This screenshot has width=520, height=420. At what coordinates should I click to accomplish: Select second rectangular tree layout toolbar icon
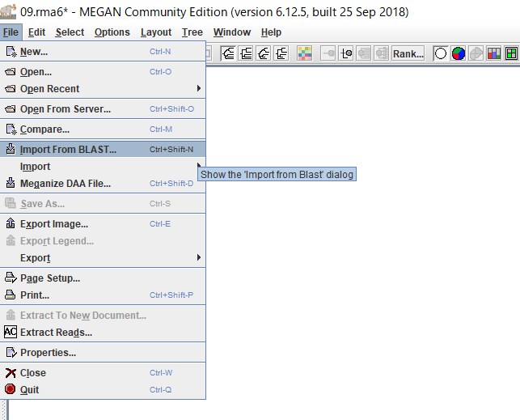tap(281, 53)
